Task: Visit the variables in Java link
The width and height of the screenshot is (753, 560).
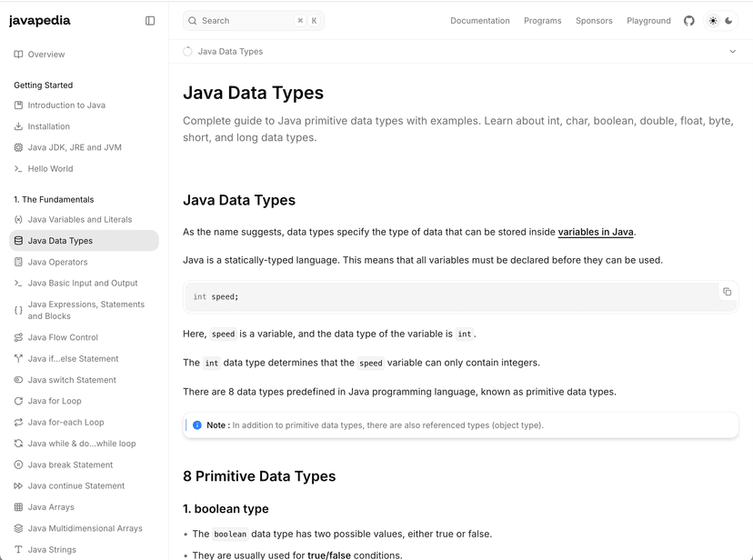Action: (596, 232)
